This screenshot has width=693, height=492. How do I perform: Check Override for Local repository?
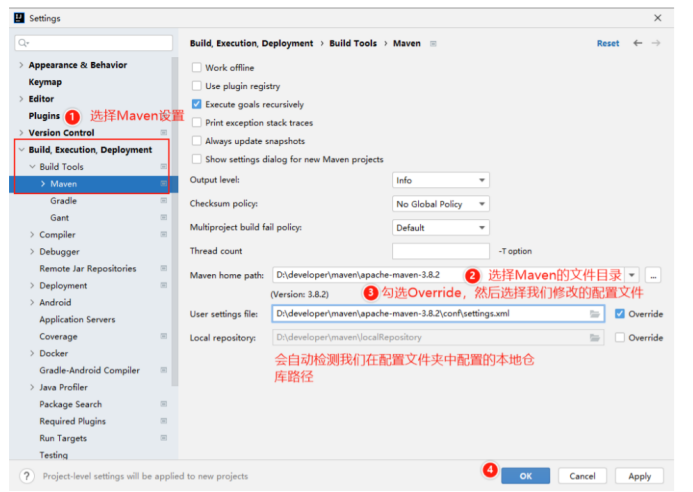pos(620,338)
